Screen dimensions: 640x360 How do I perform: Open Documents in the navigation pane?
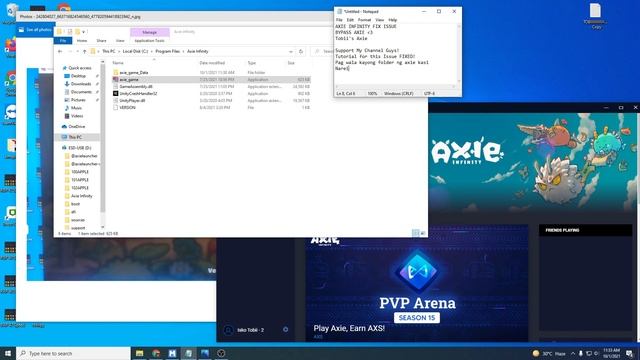coord(81,92)
